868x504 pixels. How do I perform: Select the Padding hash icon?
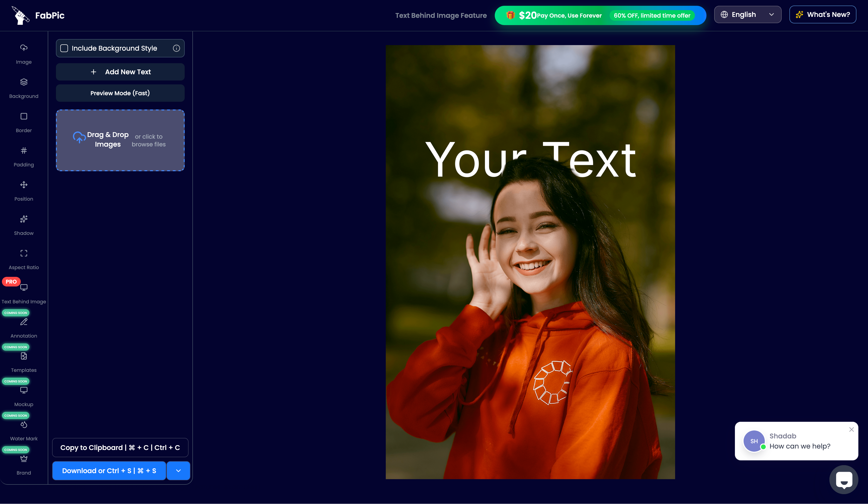(24, 150)
